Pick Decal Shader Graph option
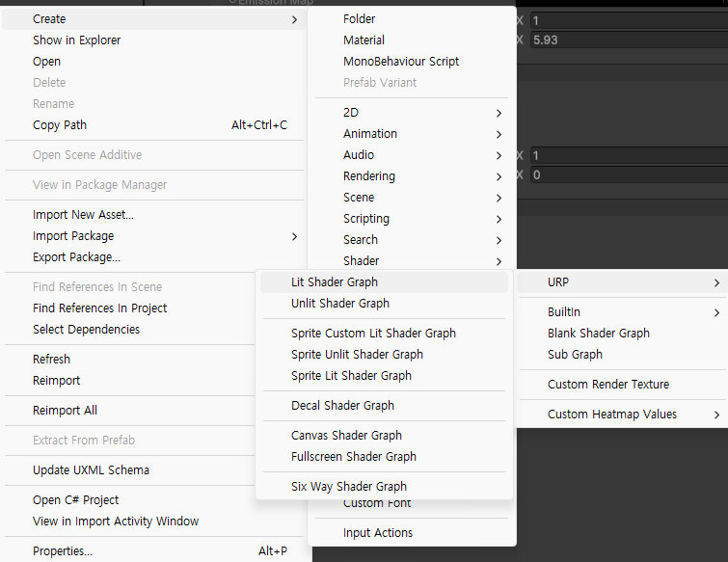Screen dimensions: 728x562 (342, 406)
